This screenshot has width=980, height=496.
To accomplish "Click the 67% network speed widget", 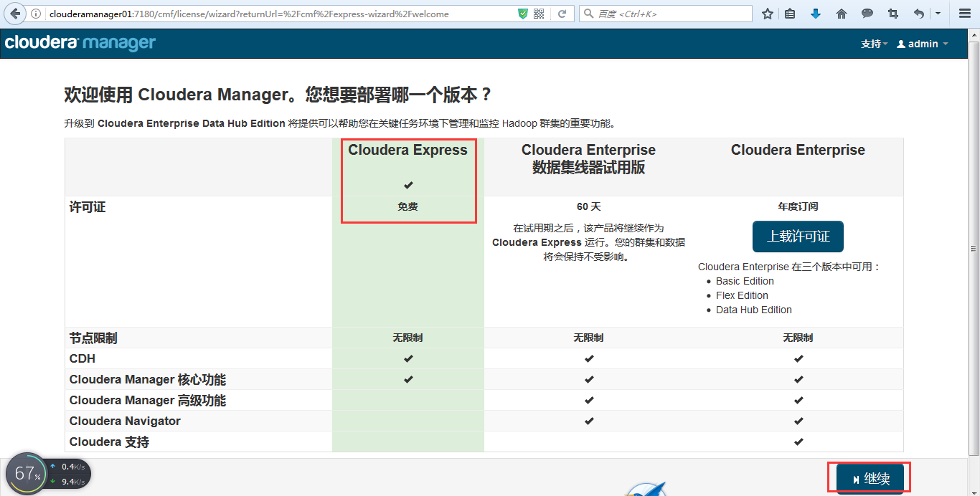I will (48, 474).
